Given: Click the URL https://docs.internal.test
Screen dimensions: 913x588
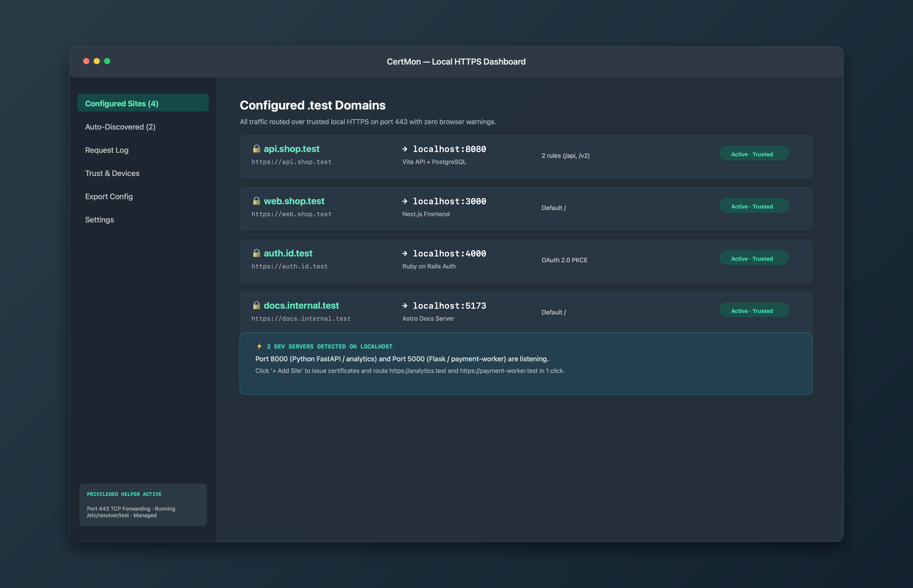Looking at the screenshot, I should (x=301, y=319).
